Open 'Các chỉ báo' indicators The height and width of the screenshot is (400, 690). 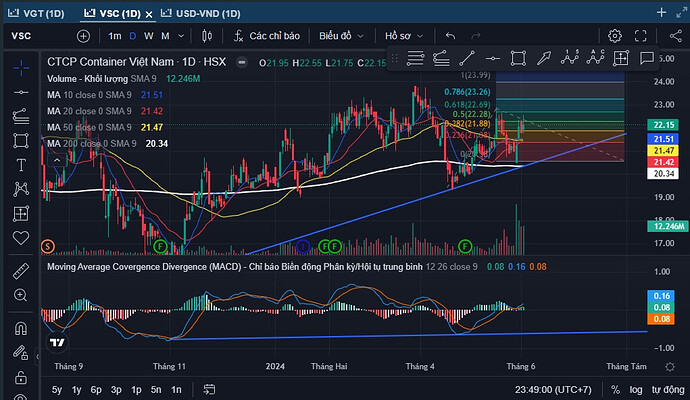267,36
